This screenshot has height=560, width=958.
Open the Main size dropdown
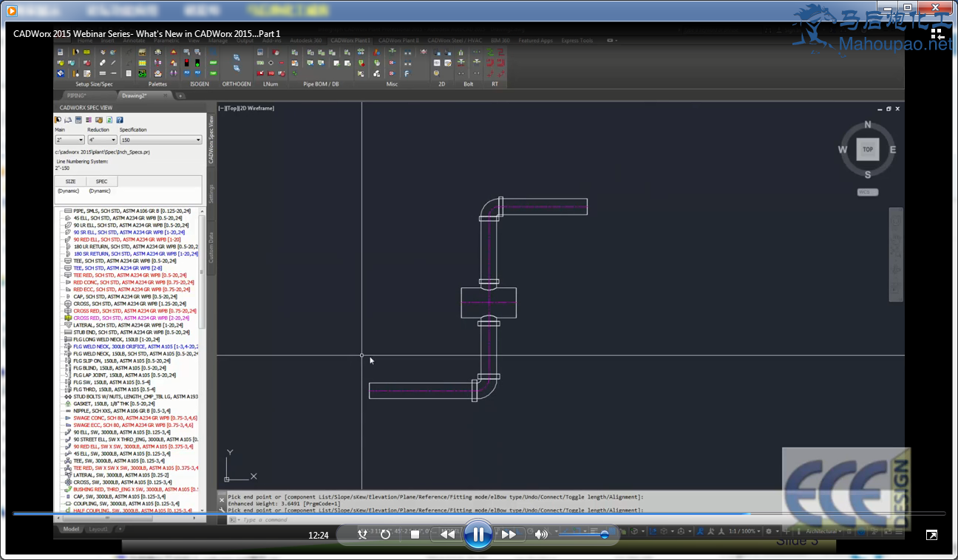click(70, 140)
